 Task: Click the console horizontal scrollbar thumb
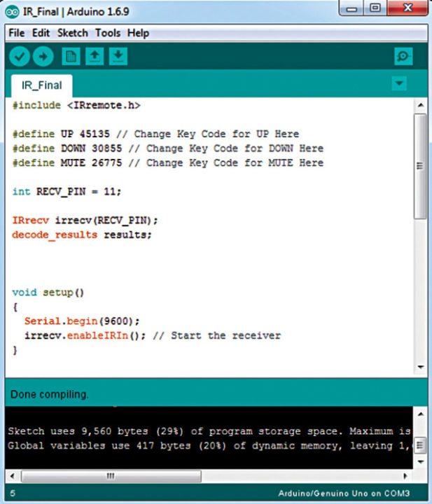click(x=111, y=476)
